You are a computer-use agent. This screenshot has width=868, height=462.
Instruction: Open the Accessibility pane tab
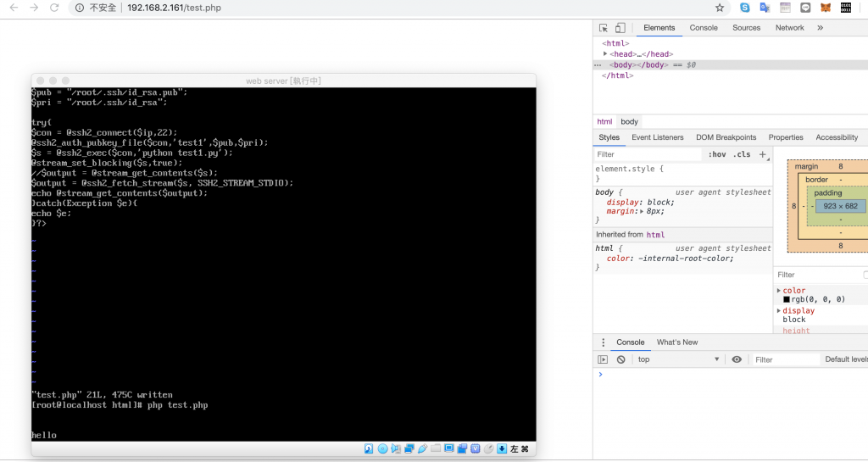tap(837, 137)
